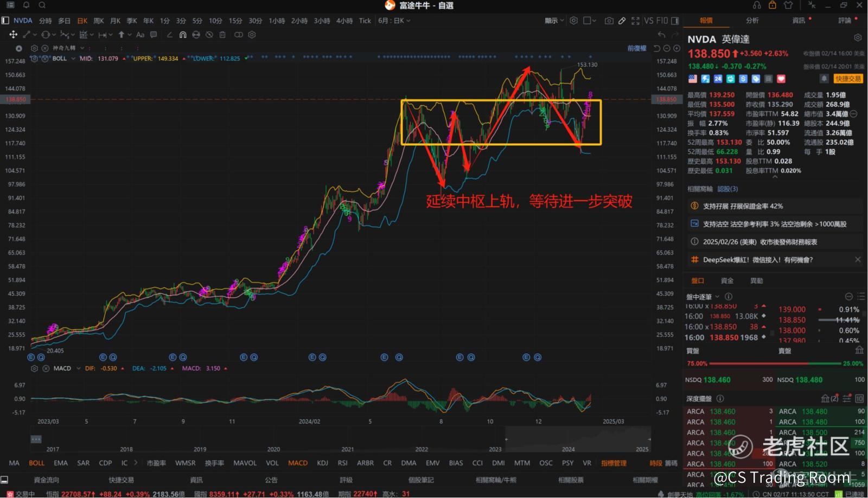This screenshot has height=498, width=868.
Task: Click the orange lock icon in the title bar
Action: pyautogui.click(x=772, y=5)
